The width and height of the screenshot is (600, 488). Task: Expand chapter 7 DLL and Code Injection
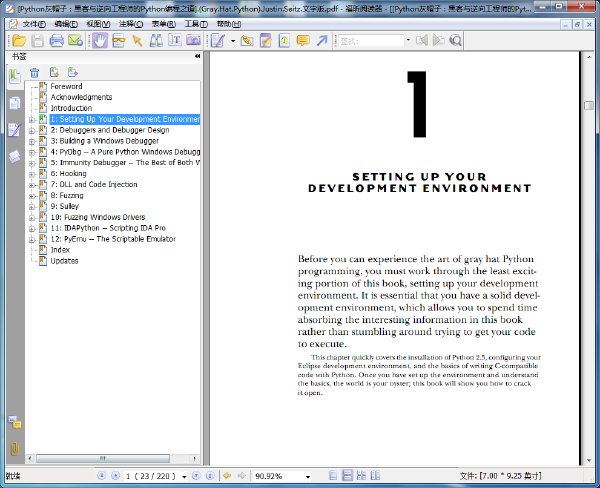pyautogui.click(x=32, y=185)
